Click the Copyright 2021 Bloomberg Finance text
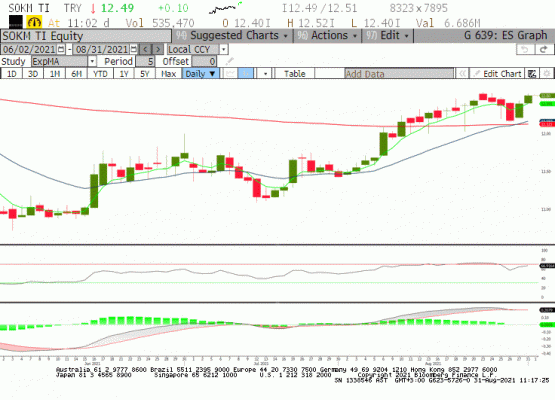The image size is (555, 400). pyautogui.click(x=427, y=375)
